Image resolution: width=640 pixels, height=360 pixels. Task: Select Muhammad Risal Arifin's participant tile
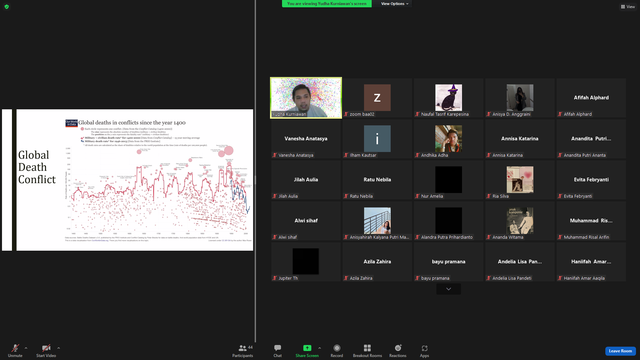(591, 221)
